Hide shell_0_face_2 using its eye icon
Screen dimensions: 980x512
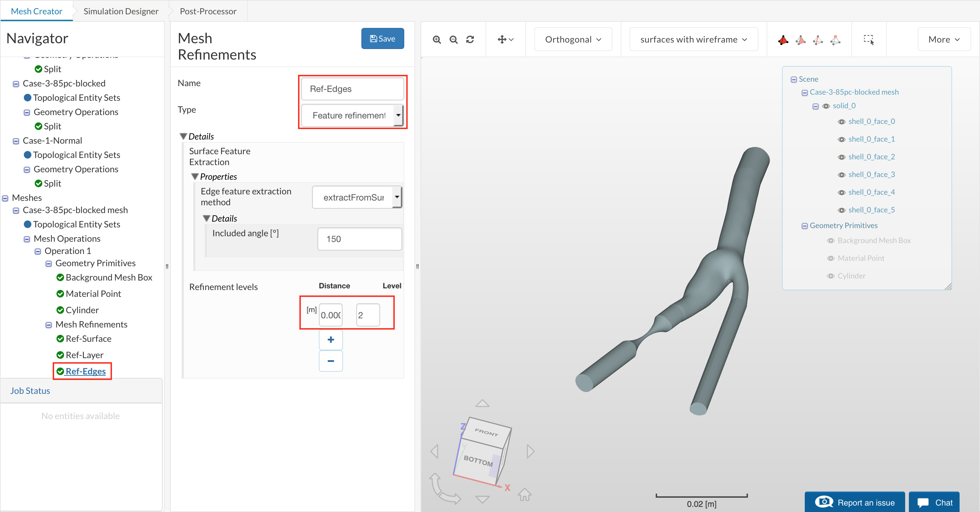(841, 157)
